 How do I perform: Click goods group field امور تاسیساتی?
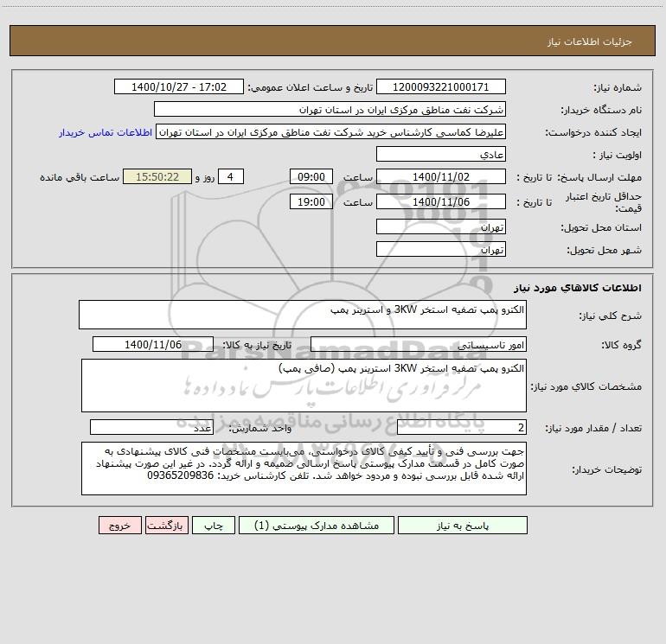[419, 344]
